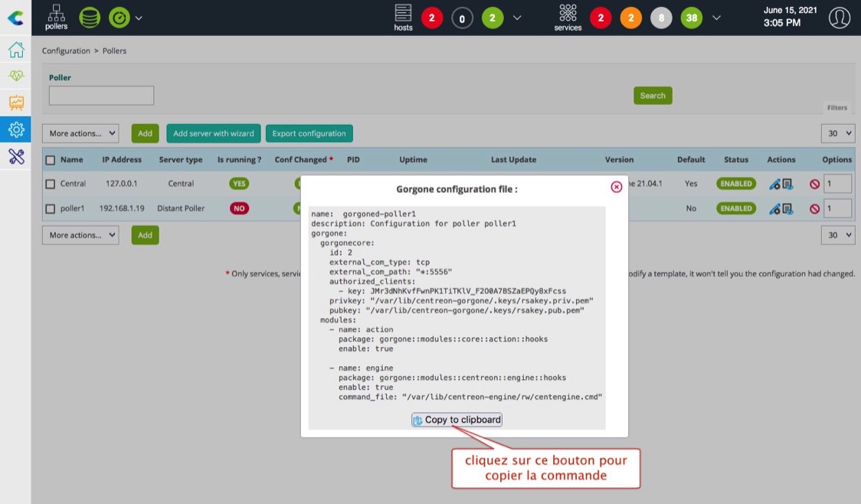This screenshot has width=861, height=504.
Task: Toggle the select-all checkbox in header
Action: tap(51, 160)
